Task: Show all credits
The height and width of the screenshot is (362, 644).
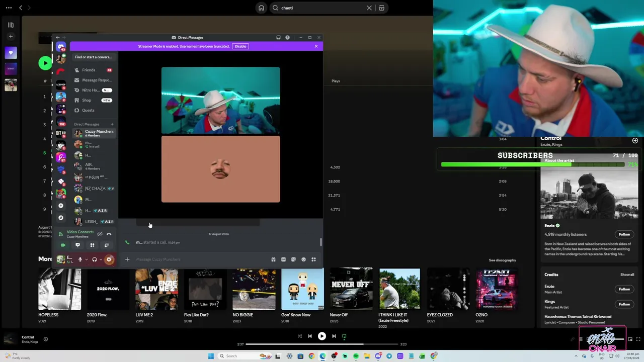Action: (x=627, y=275)
